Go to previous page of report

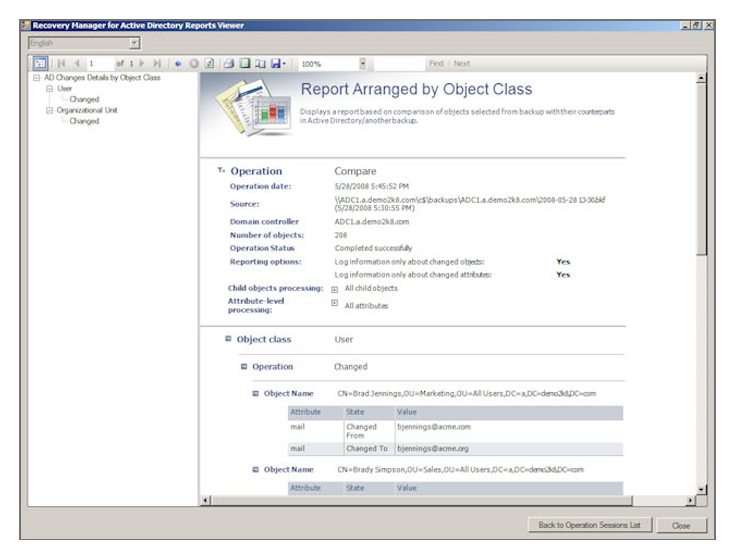coord(77,63)
